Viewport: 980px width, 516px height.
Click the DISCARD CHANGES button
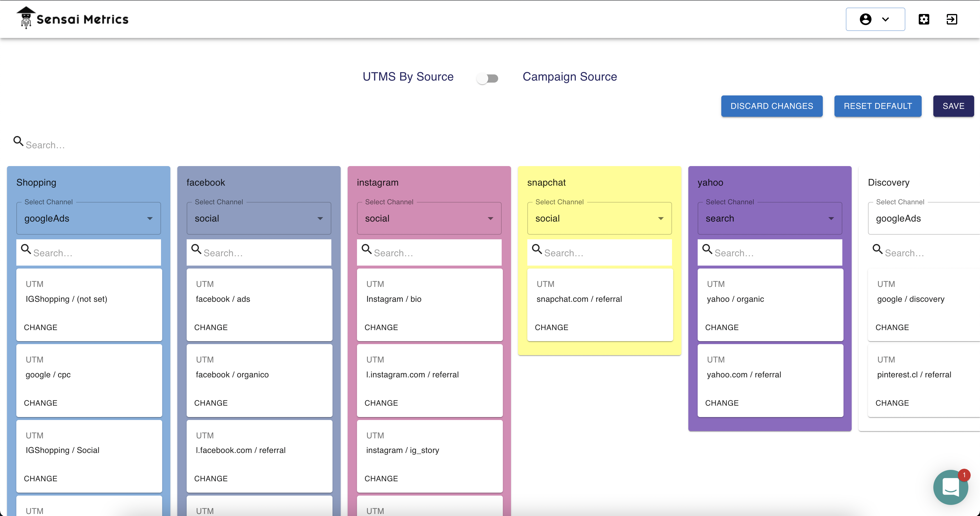click(771, 106)
